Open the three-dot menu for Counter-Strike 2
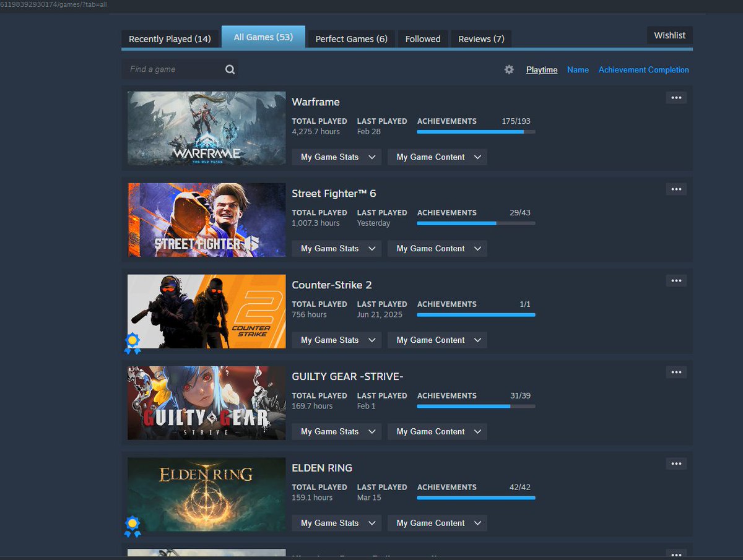This screenshot has width=743, height=560. [x=676, y=281]
